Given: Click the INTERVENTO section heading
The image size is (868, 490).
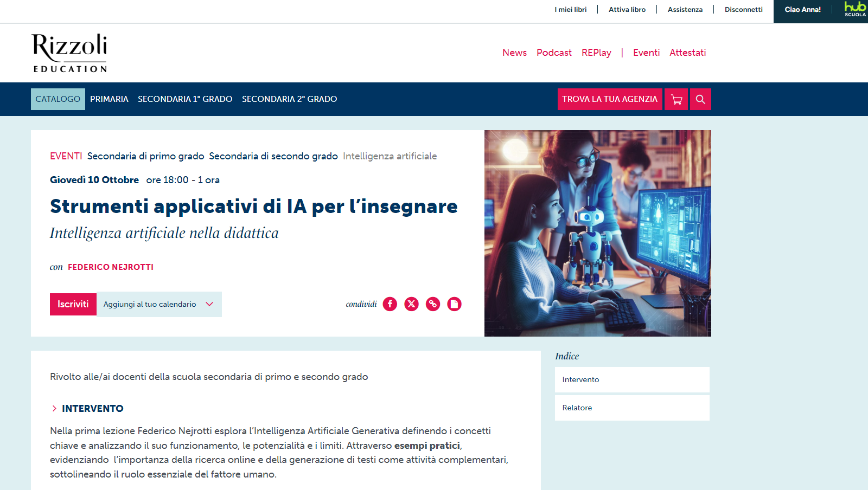Looking at the screenshot, I should pos(93,409).
